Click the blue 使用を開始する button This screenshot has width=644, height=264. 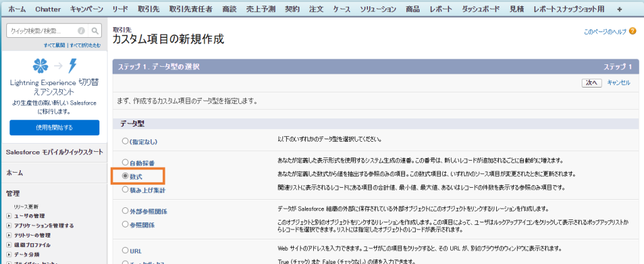(x=54, y=127)
